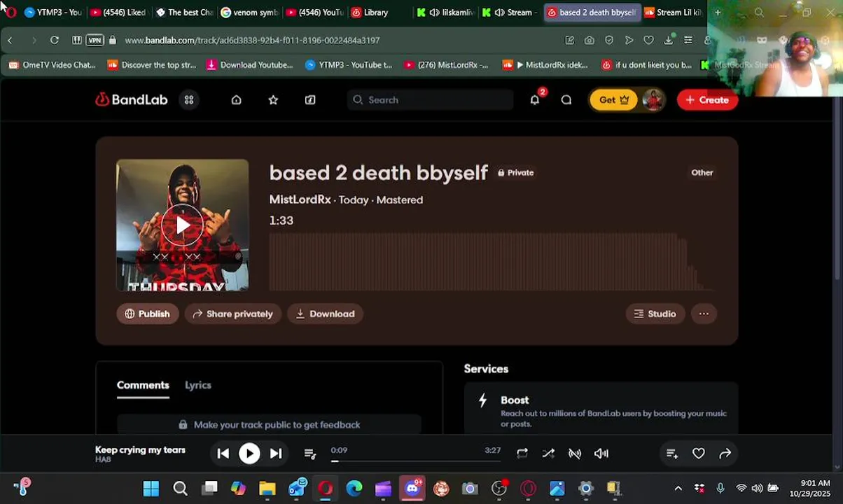Toggle the Opera VPN badge

click(x=95, y=40)
